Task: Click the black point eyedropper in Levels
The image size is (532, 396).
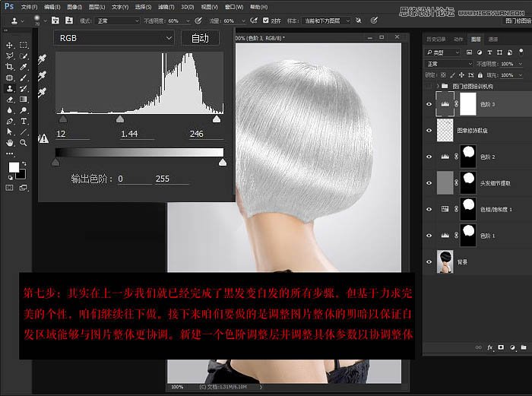Action: click(43, 59)
